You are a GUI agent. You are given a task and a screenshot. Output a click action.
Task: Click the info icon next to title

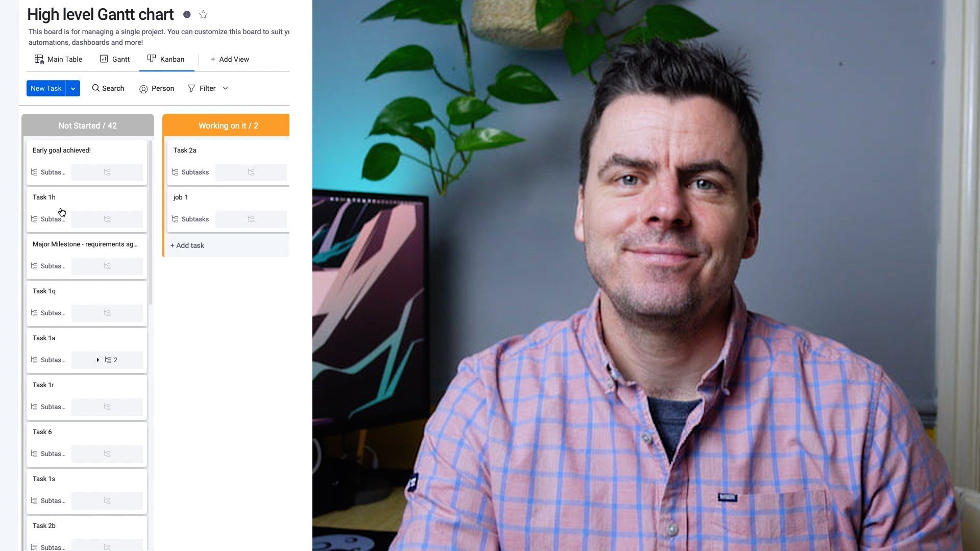click(x=186, y=13)
